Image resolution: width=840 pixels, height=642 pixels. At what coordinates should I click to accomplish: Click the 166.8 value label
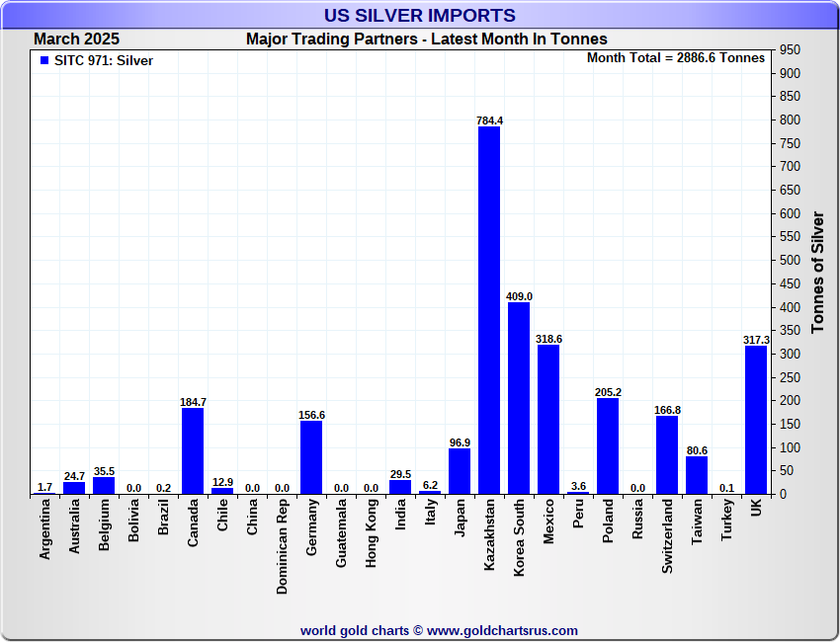[x=667, y=410]
